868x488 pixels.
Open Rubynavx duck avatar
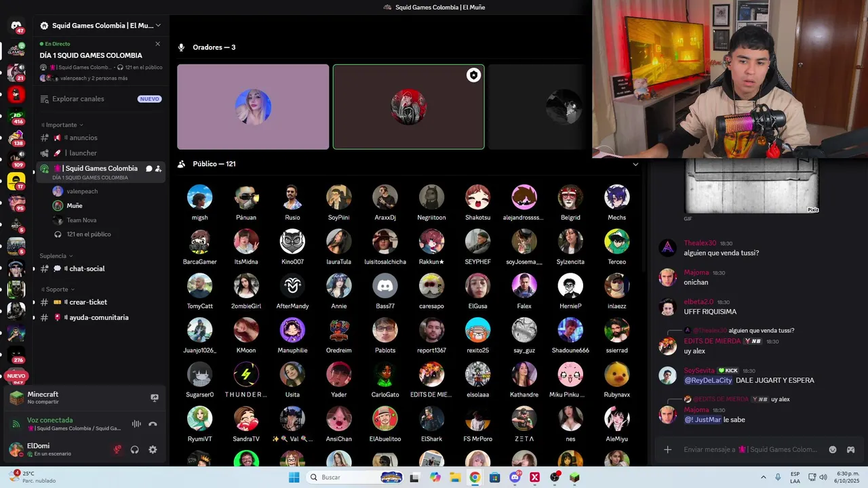[x=616, y=374]
